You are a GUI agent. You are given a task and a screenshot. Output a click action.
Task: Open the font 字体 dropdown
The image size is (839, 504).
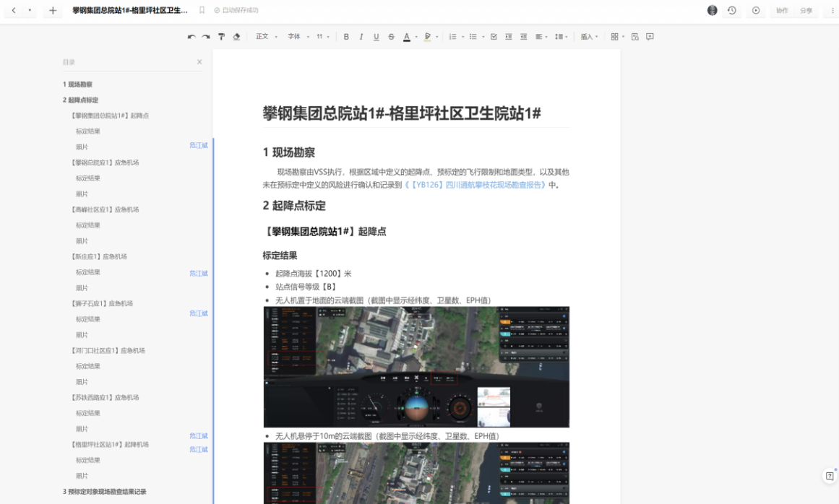coord(298,37)
